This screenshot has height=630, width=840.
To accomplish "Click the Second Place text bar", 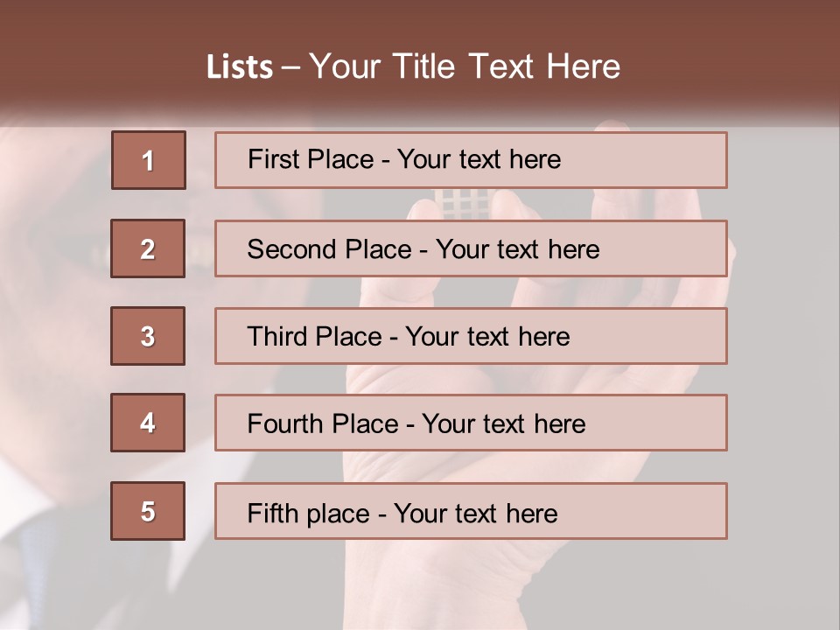I will coord(471,248).
